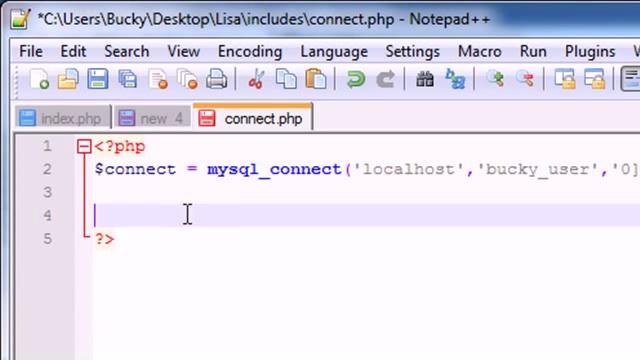Place cursor on $connect variable
This screenshot has height=360, width=640.
pos(135,169)
